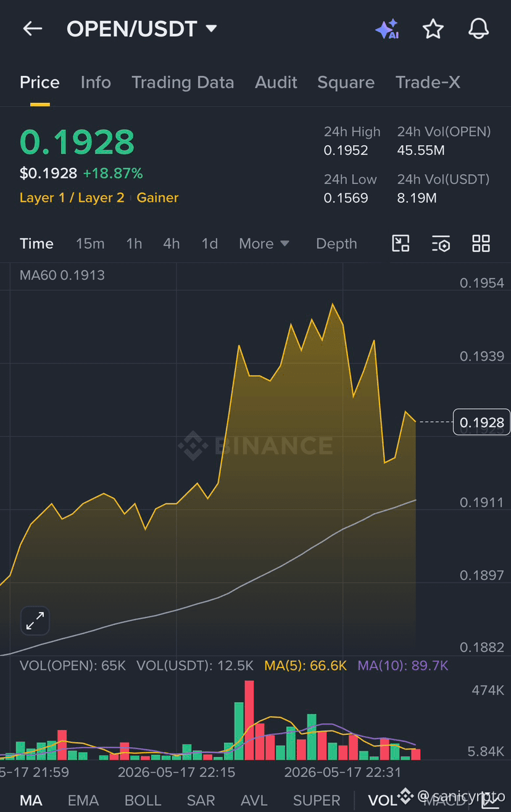
Task: Go back with the arrow icon
Action: coord(32,28)
